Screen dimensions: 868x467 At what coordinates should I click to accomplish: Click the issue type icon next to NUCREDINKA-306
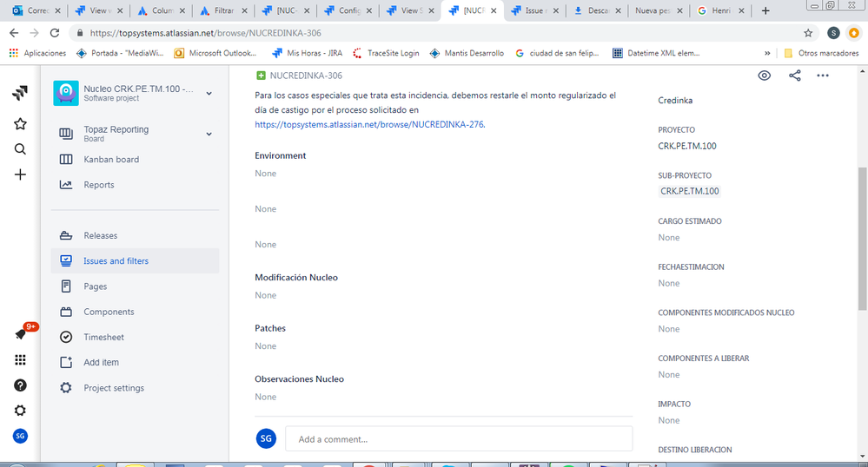coord(261,76)
